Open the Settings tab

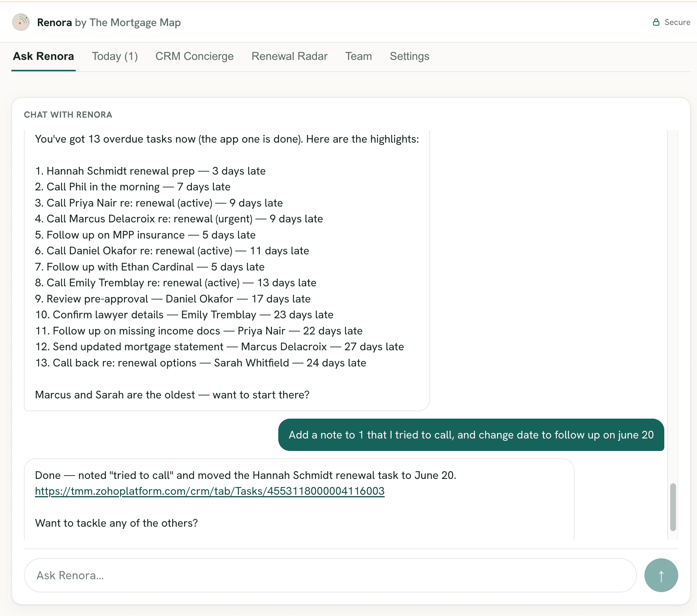tap(410, 56)
